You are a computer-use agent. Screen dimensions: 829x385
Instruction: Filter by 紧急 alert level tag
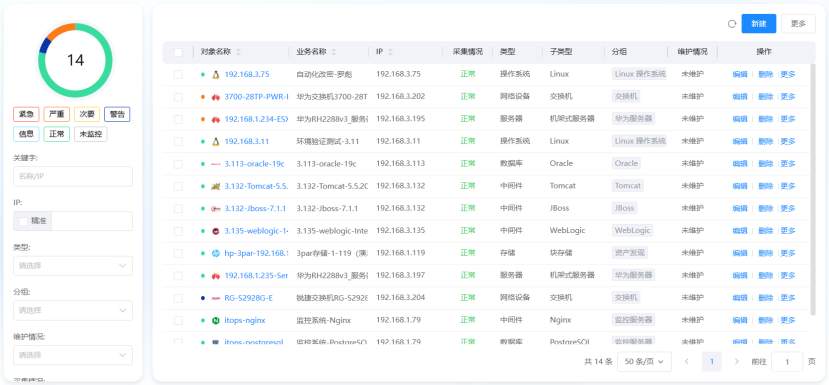pyautogui.click(x=26, y=114)
